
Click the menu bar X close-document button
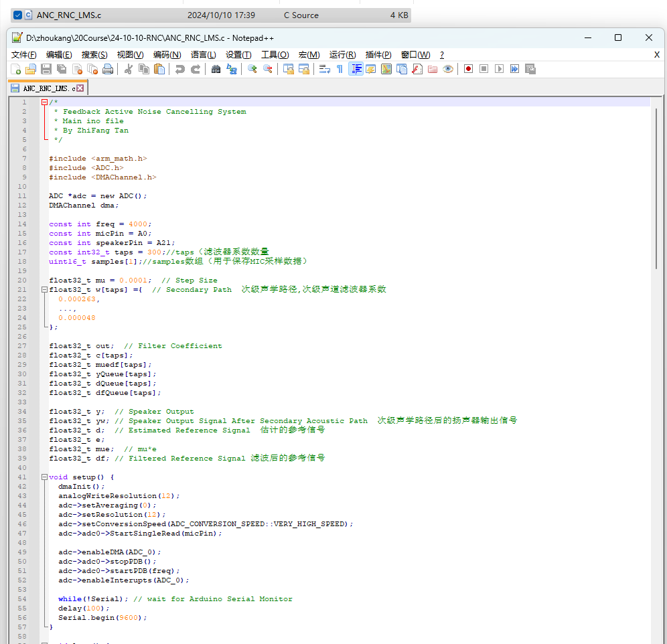coord(657,55)
